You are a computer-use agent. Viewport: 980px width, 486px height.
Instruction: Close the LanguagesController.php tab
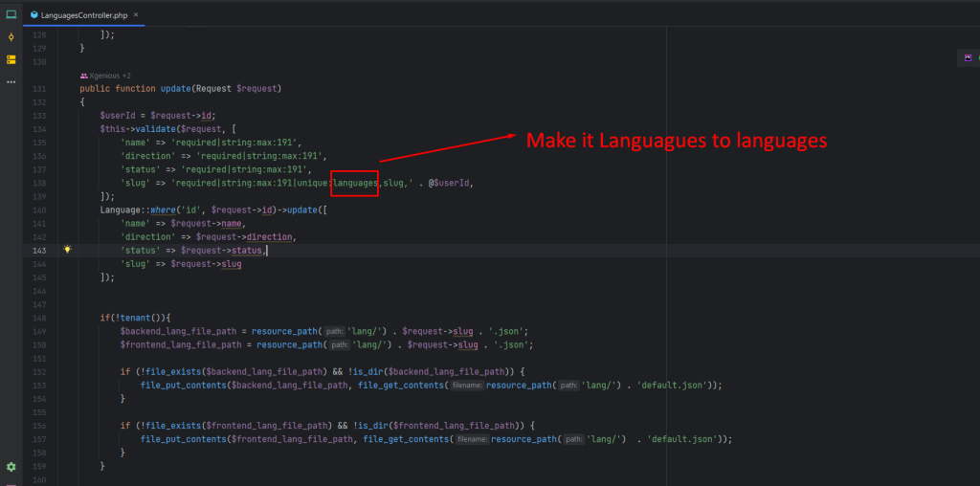136,14
